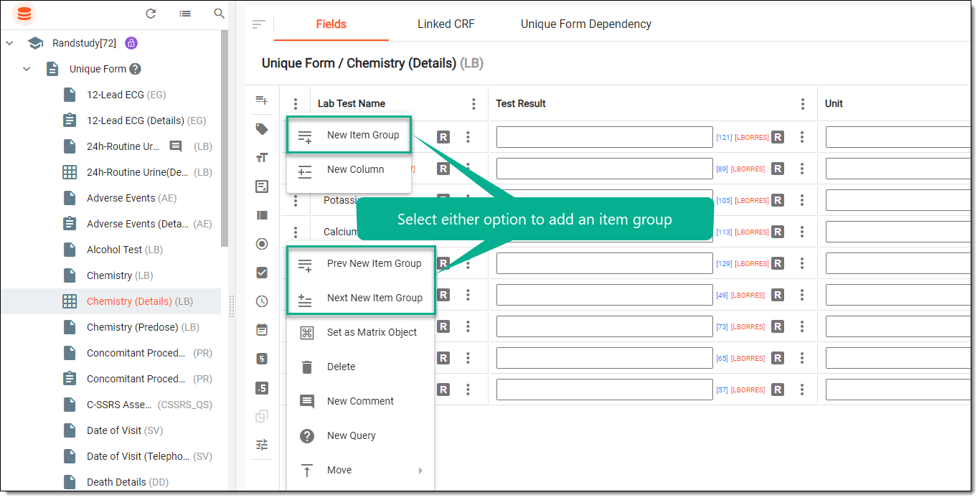
Task: Open C-SSRS Asse... (CSSRS_QS) form
Action: coord(149,405)
